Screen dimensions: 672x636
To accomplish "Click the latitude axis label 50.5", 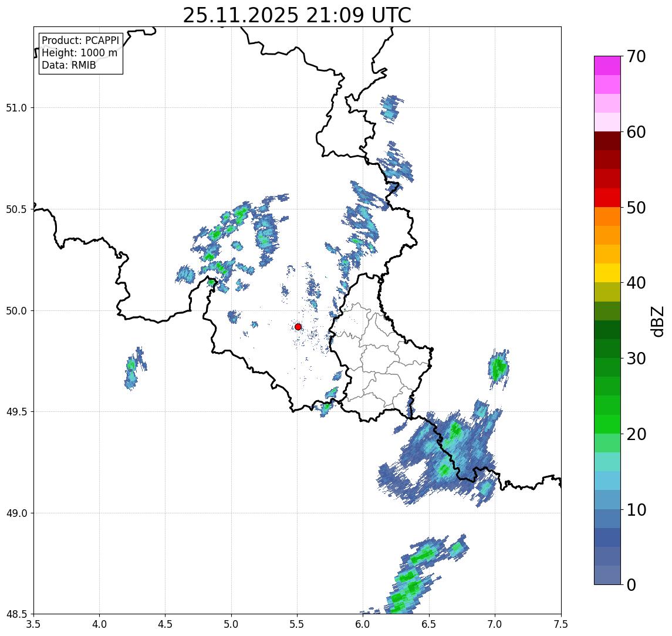I will [16, 209].
